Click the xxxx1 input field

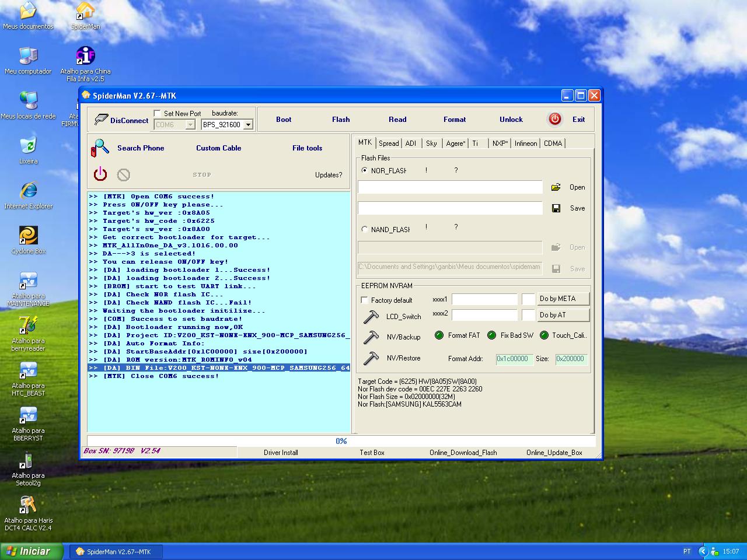point(484,299)
